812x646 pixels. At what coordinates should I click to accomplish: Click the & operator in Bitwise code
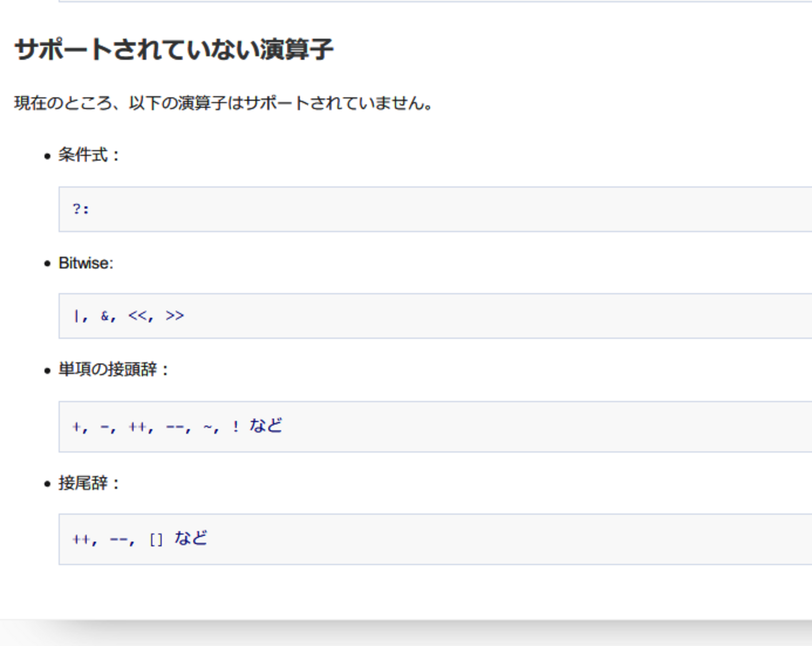pyautogui.click(x=104, y=316)
